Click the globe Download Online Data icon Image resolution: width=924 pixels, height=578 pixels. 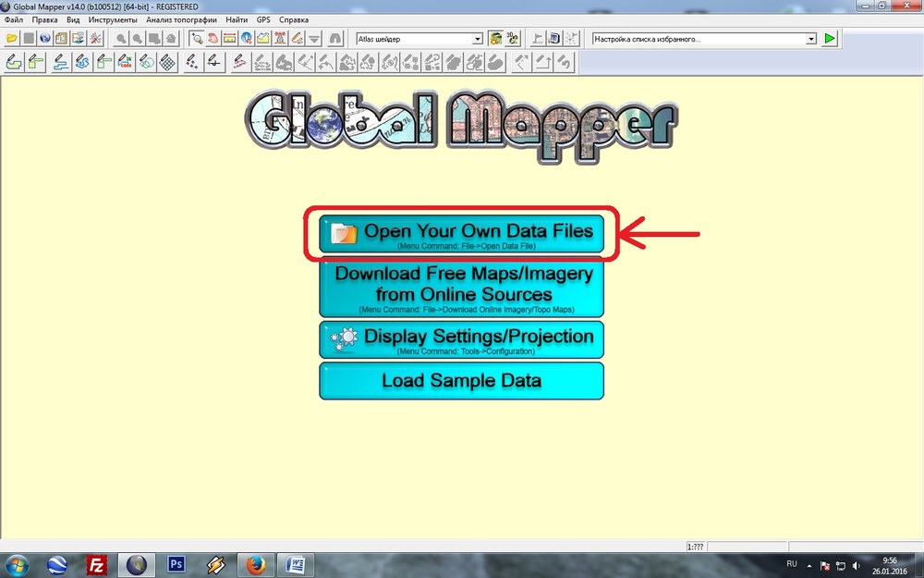pos(44,39)
